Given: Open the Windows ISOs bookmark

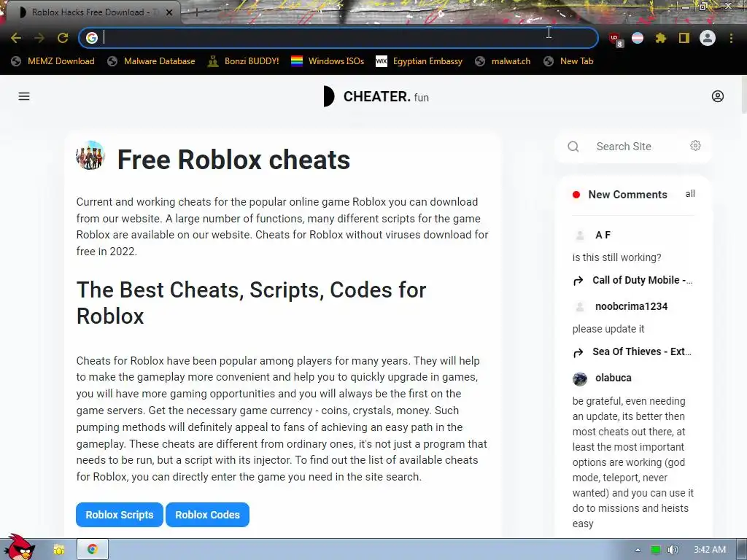Looking at the screenshot, I should point(328,61).
